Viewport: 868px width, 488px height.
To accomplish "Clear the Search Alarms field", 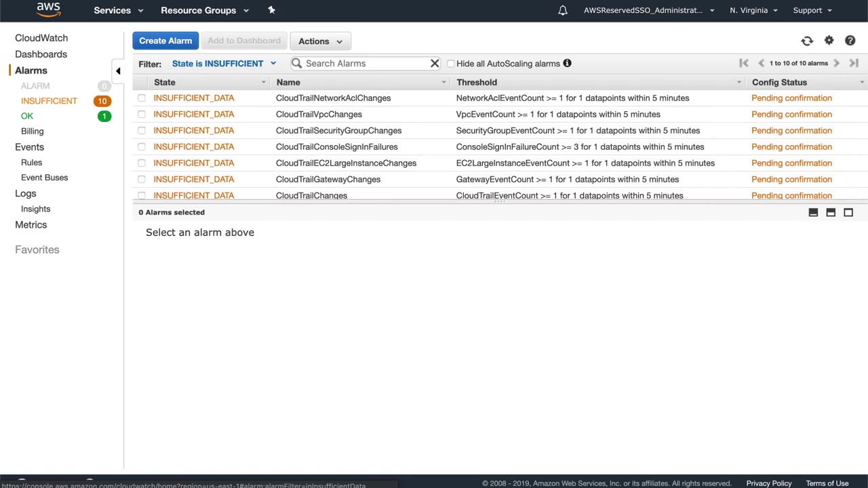I will pyautogui.click(x=435, y=64).
